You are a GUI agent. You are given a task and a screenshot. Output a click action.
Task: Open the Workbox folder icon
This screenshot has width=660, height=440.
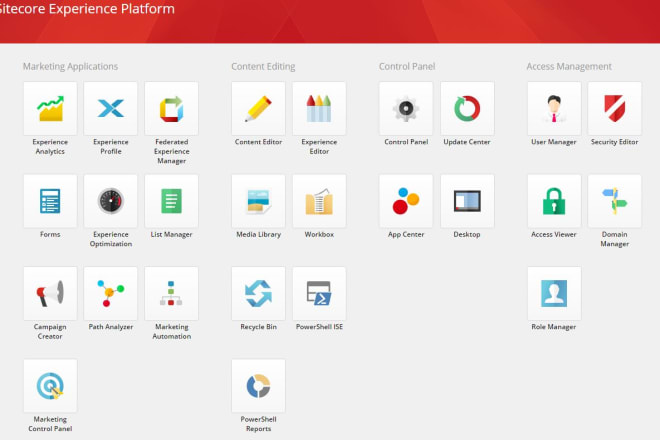pyautogui.click(x=319, y=201)
